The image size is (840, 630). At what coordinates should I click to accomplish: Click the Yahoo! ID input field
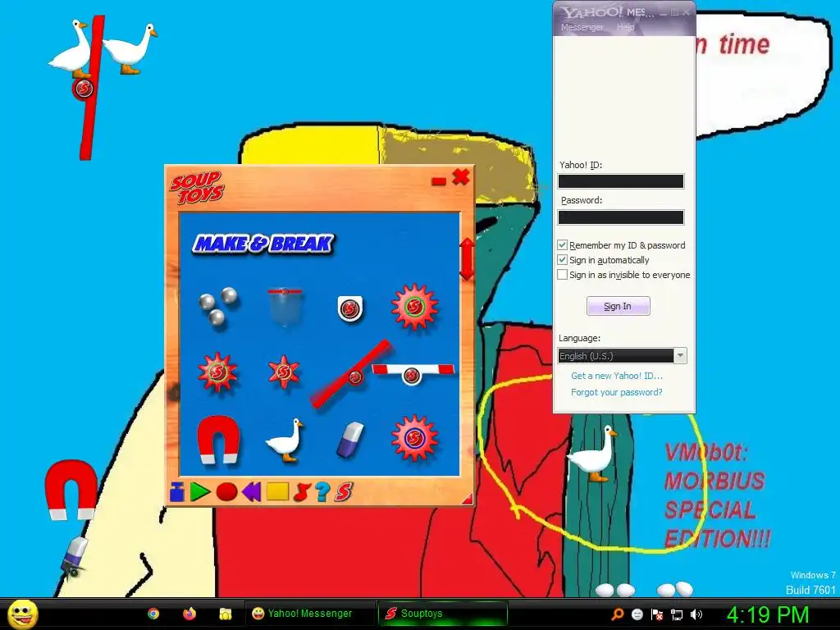621,181
